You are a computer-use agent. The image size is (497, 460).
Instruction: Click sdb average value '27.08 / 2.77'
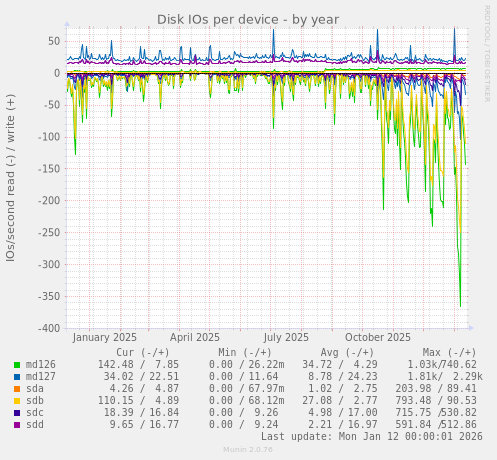click(340, 401)
